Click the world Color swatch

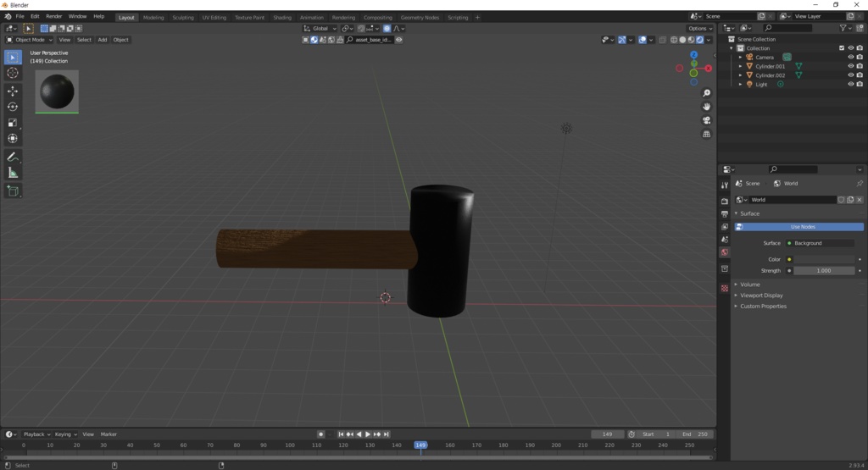click(824, 259)
